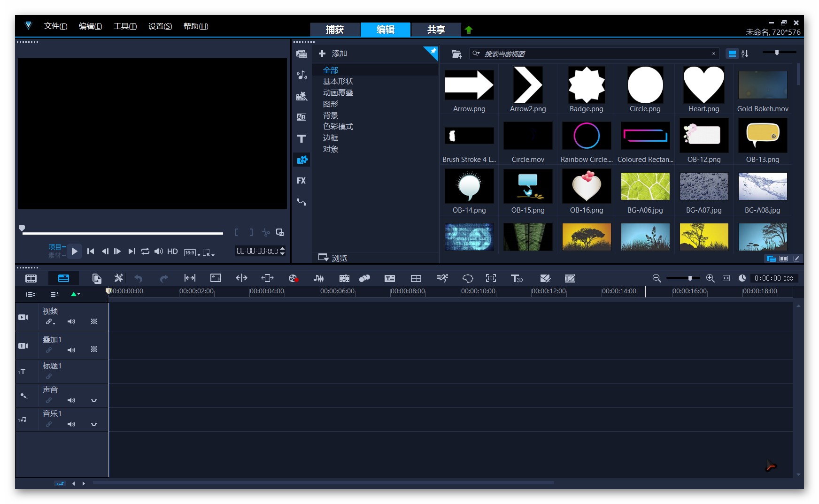Open the sound mixer waveform icon

[x=319, y=279]
